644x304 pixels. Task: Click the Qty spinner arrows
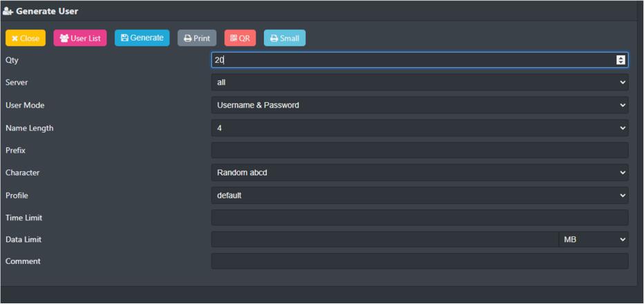(x=621, y=60)
